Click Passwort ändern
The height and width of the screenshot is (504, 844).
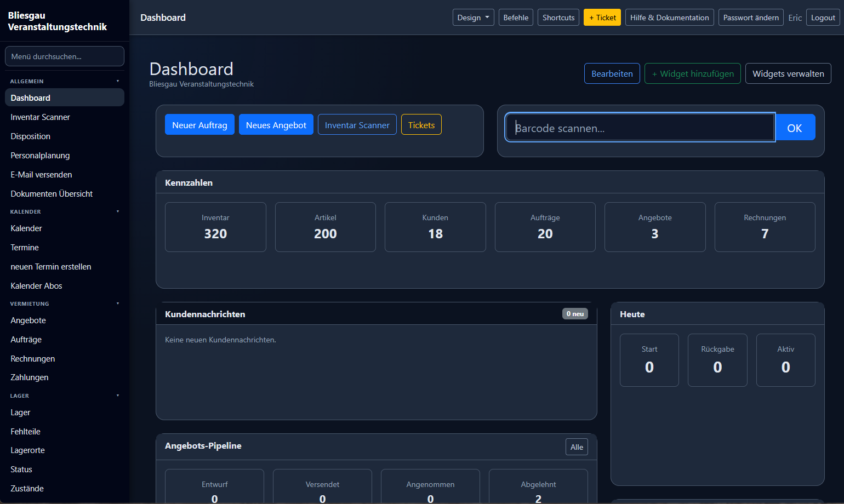pos(751,18)
